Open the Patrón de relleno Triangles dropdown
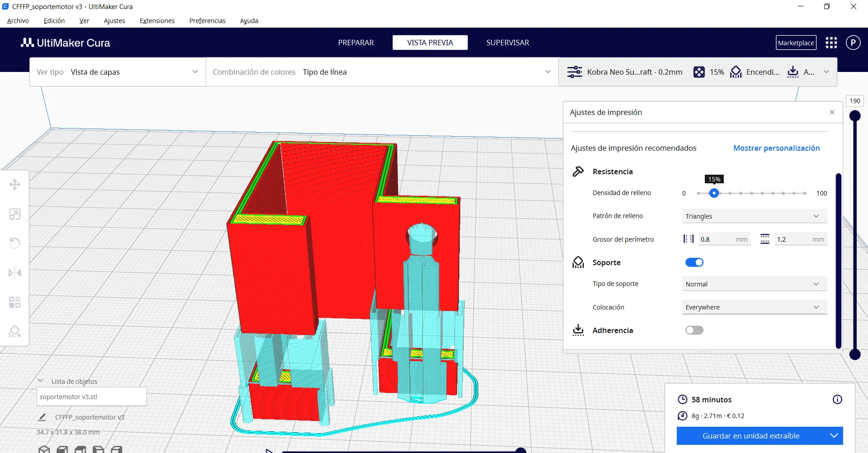This screenshot has height=453, width=868. point(754,216)
